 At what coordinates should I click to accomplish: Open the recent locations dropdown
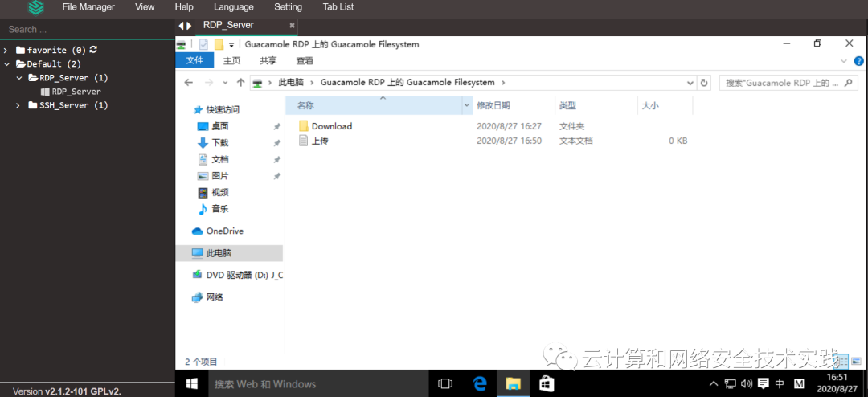click(x=225, y=83)
